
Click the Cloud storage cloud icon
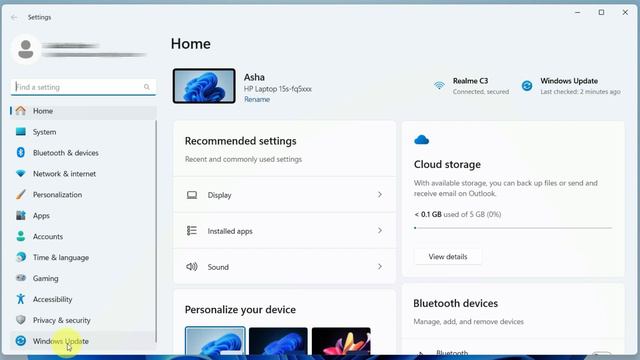pos(421,140)
